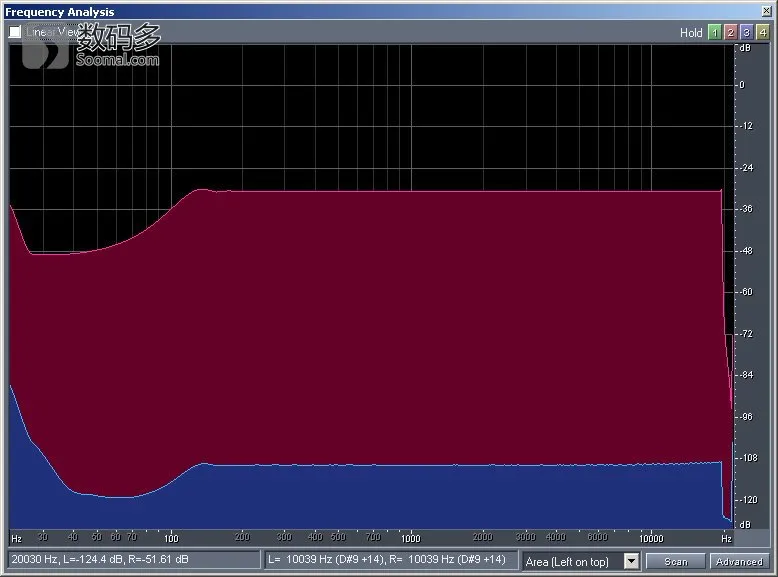Open the Area (Left on top) dropdown

(x=631, y=562)
